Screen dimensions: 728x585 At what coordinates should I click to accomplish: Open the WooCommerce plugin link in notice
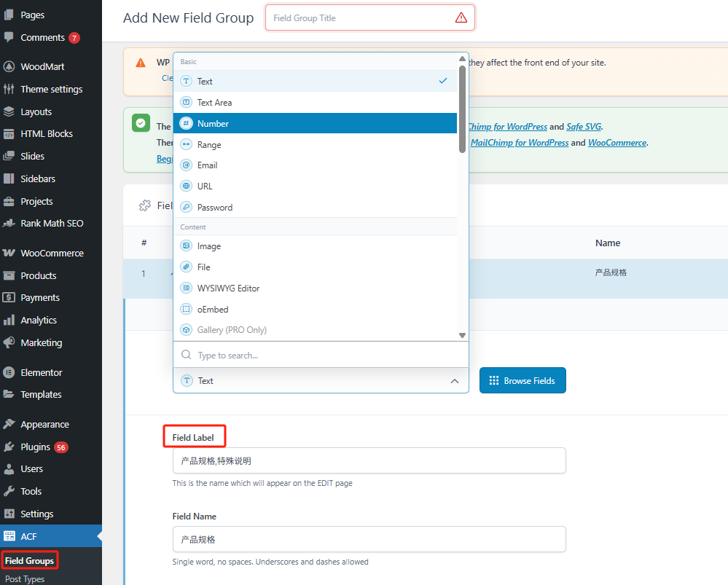point(617,143)
